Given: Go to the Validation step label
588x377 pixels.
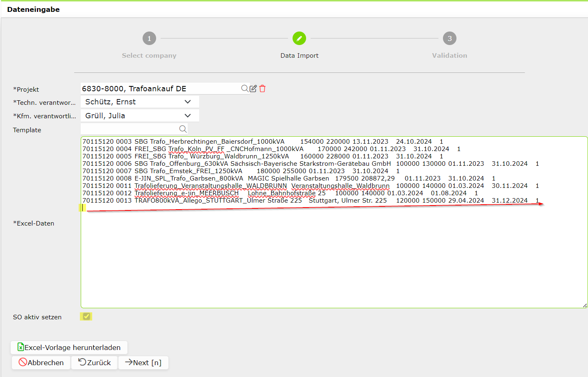Looking at the screenshot, I should [450, 56].
